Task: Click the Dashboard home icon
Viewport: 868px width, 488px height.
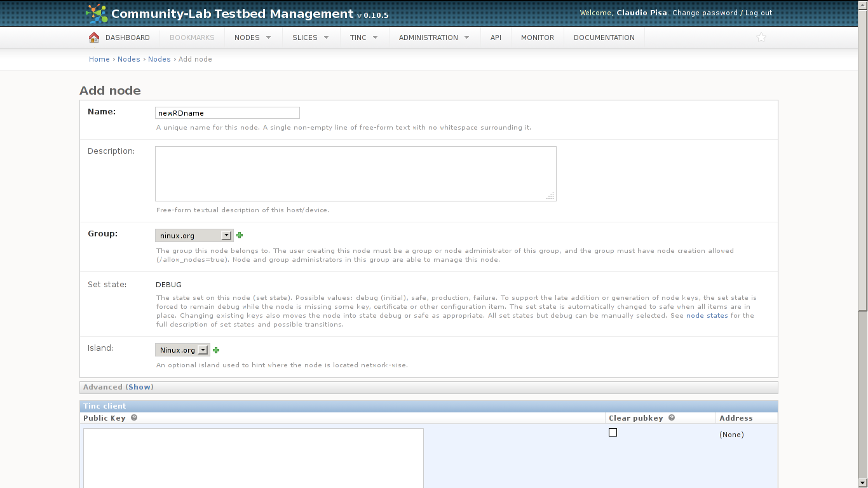Action: coord(94,37)
